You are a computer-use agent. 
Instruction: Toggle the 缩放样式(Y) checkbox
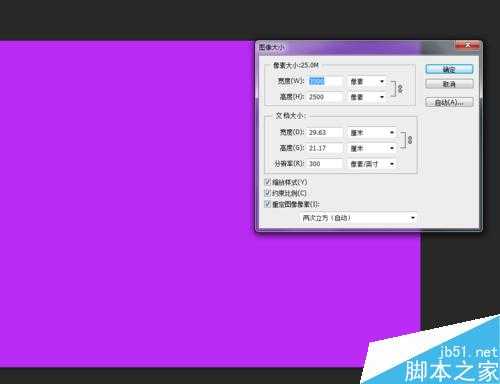(x=267, y=182)
